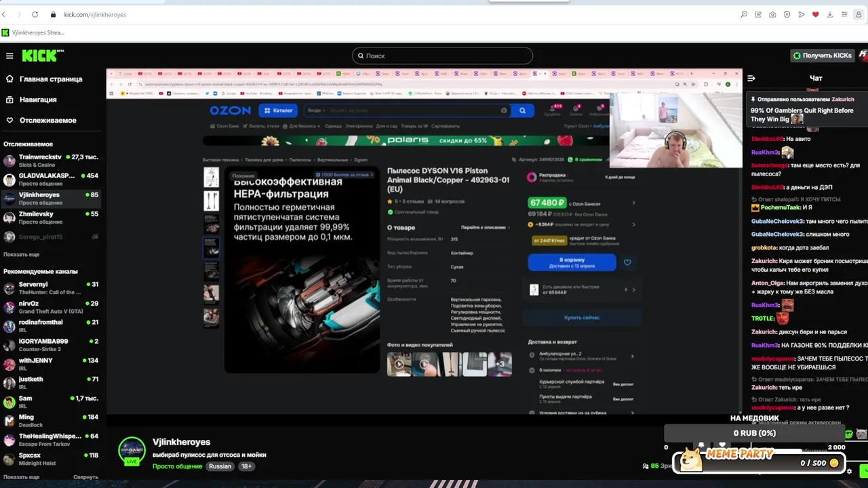Open recommended channel justketh
Image resolution: width=868 pixels, height=488 pixels.
click(52, 383)
